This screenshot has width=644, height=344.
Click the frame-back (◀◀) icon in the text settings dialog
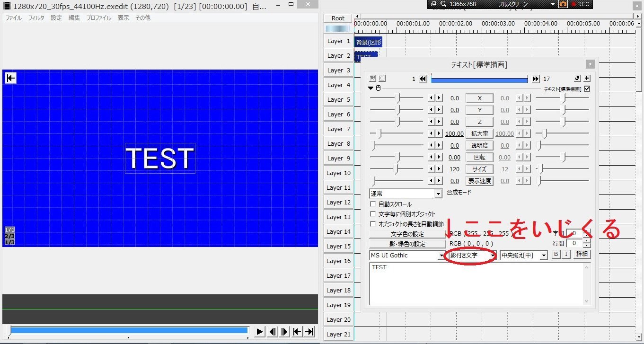pyautogui.click(x=423, y=79)
